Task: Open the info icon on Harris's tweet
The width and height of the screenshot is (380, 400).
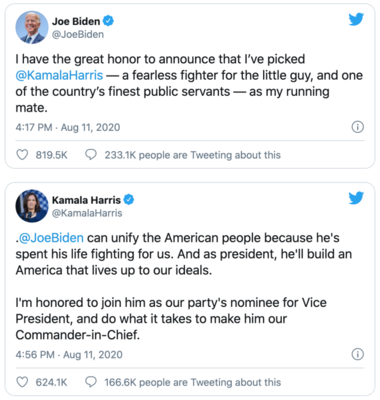Action: click(x=358, y=354)
